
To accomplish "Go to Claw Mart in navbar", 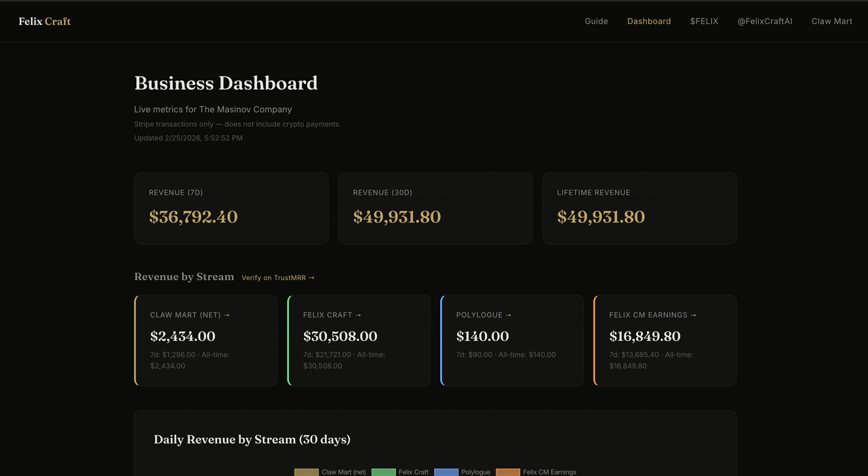I will tap(831, 21).
